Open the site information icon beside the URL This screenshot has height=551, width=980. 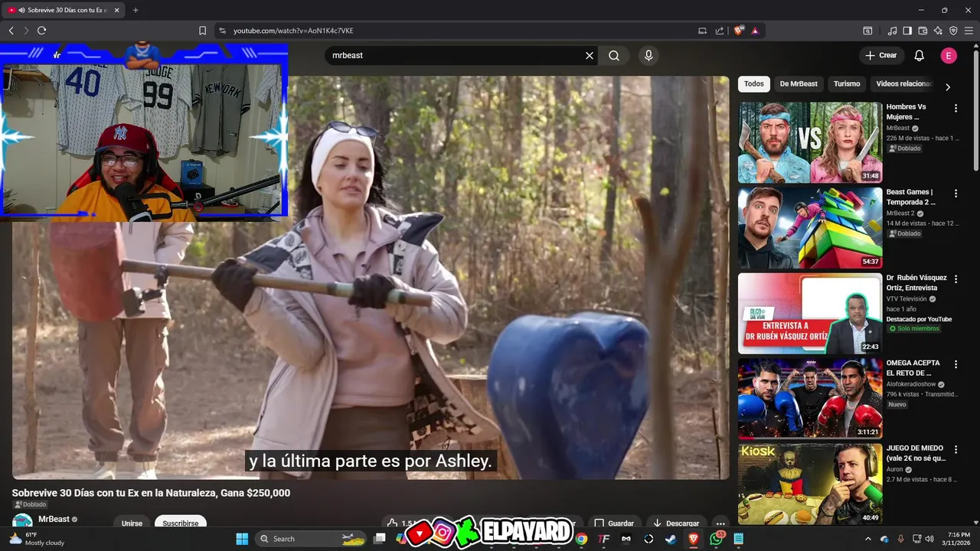[223, 31]
